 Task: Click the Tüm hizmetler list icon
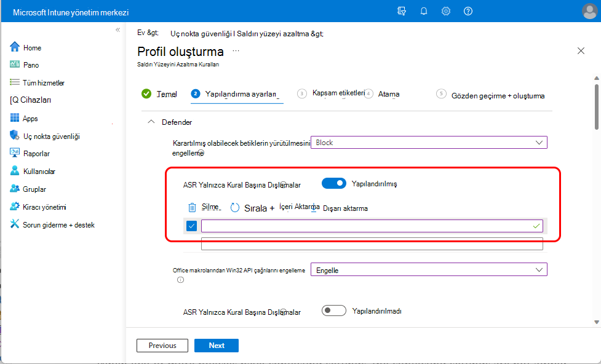(15, 82)
